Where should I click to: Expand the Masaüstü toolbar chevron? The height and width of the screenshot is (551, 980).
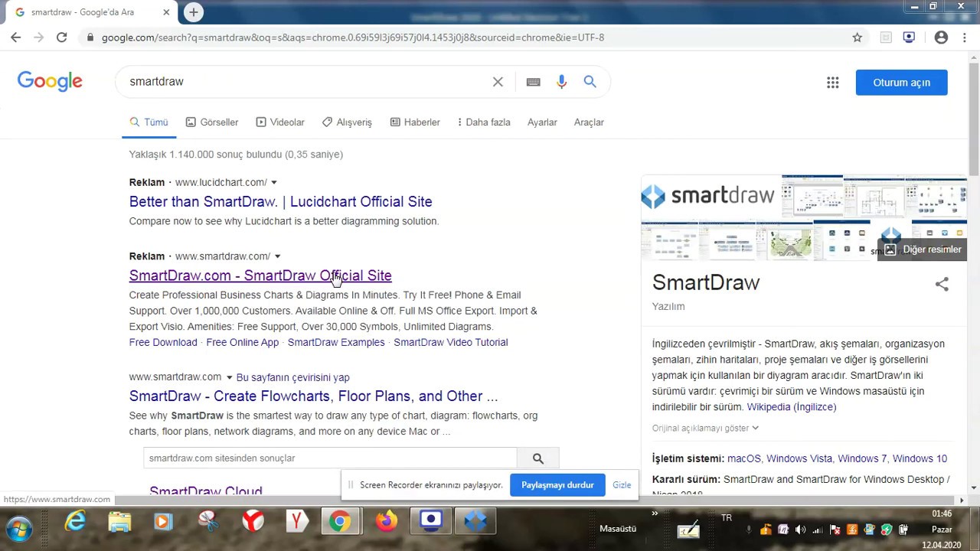tap(655, 514)
